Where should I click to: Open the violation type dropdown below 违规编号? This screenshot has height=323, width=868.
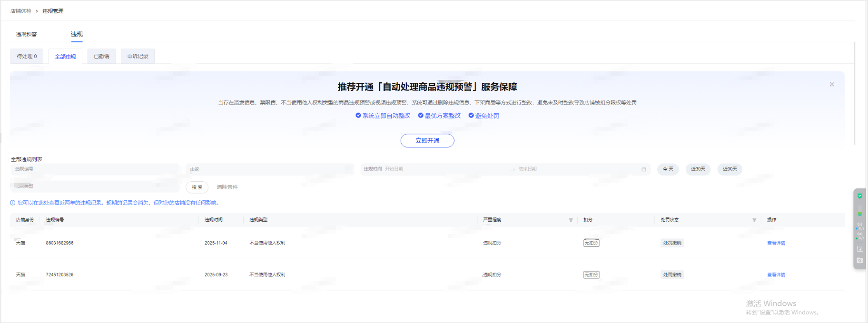94,186
